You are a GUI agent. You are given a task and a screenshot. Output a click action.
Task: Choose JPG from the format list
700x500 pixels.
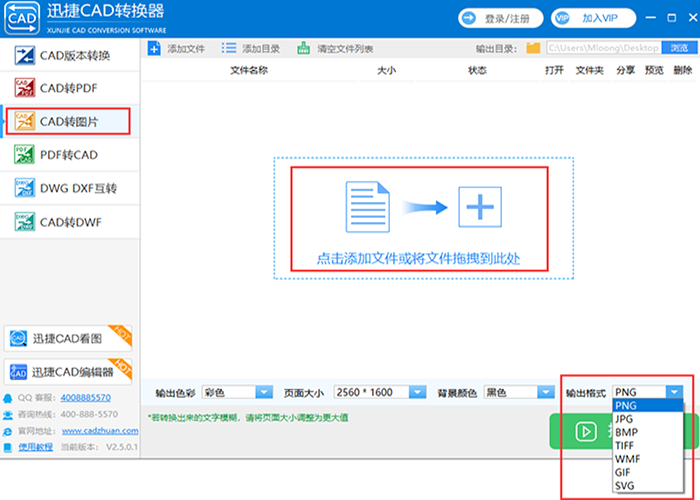[648, 419]
